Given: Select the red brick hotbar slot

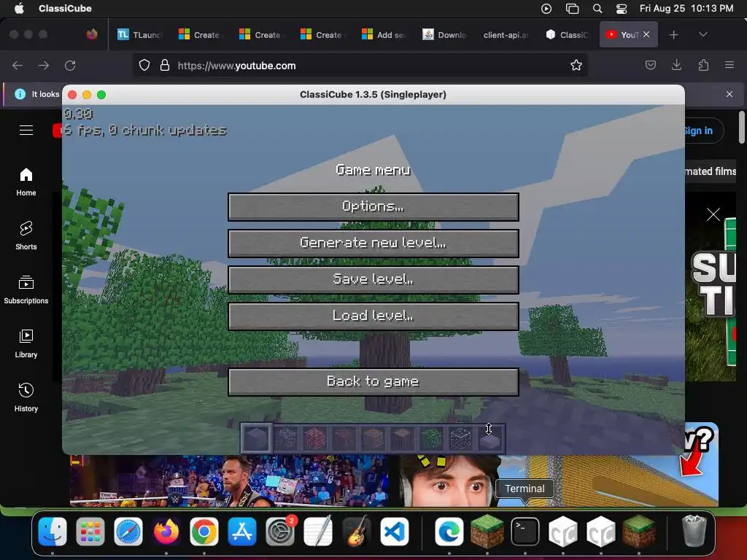Looking at the screenshot, I should [315, 438].
